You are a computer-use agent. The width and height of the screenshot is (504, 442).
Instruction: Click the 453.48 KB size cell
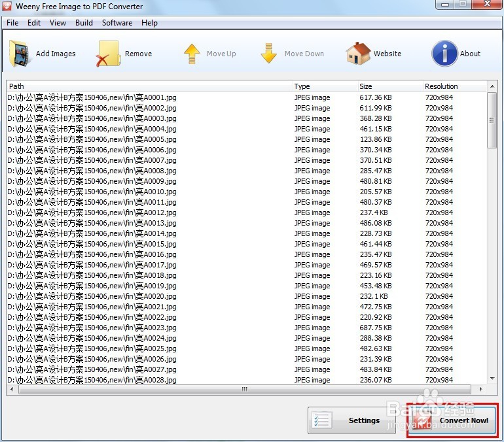(376, 286)
